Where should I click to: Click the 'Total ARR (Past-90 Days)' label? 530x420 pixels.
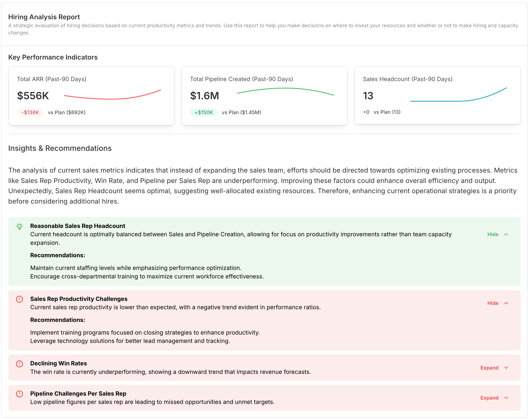pyautogui.click(x=52, y=79)
